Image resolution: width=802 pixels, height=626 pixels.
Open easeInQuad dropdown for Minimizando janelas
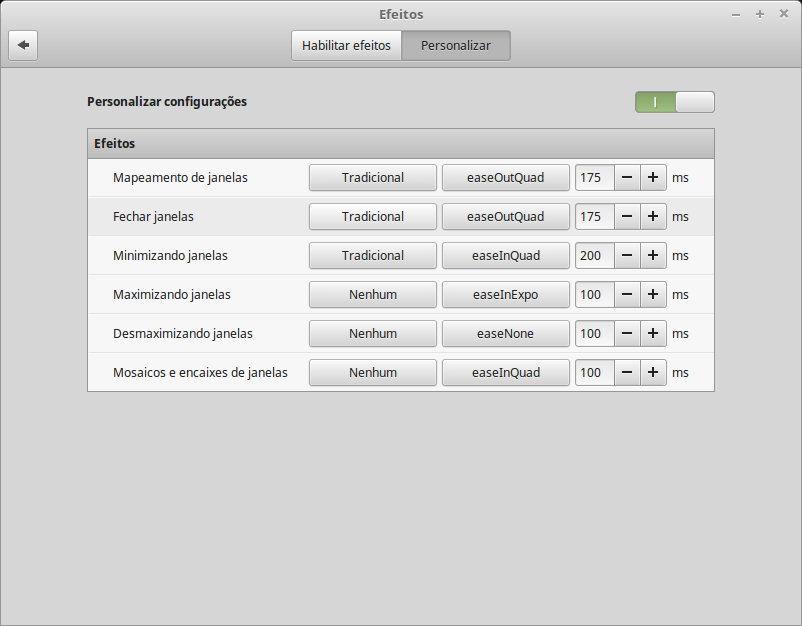pyautogui.click(x=505, y=255)
